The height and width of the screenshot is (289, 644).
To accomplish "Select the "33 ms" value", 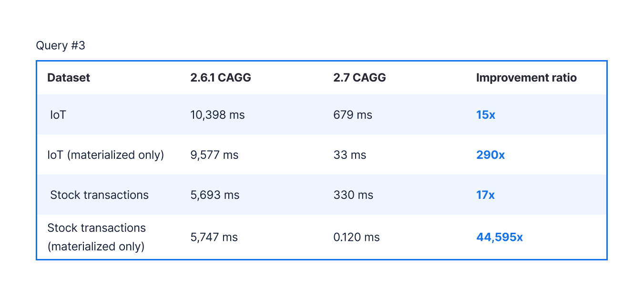I will pos(350,155).
